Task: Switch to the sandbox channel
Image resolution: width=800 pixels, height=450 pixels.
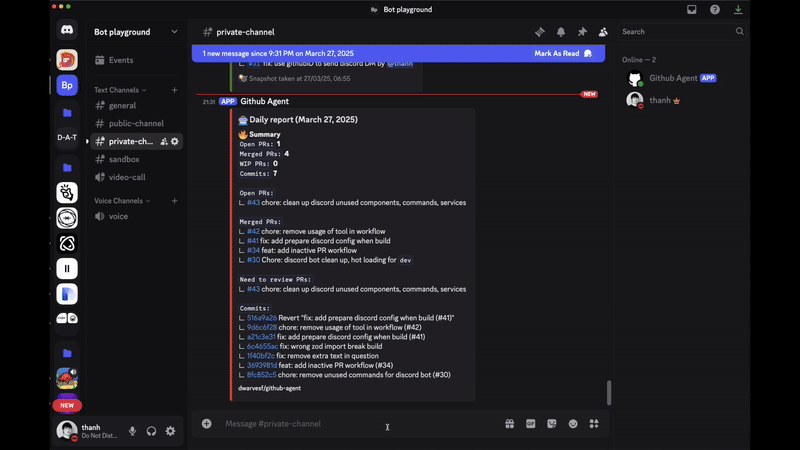Action: [x=136, y=159]
